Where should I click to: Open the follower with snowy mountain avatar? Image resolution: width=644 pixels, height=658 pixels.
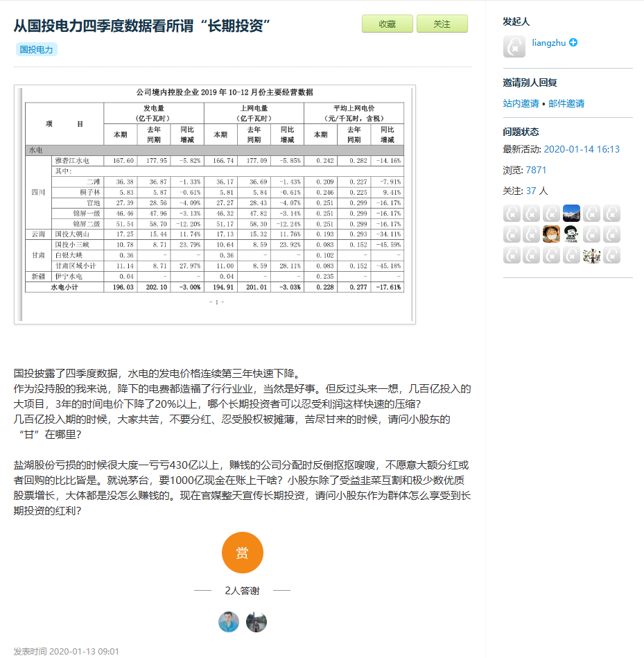point(571,213)
